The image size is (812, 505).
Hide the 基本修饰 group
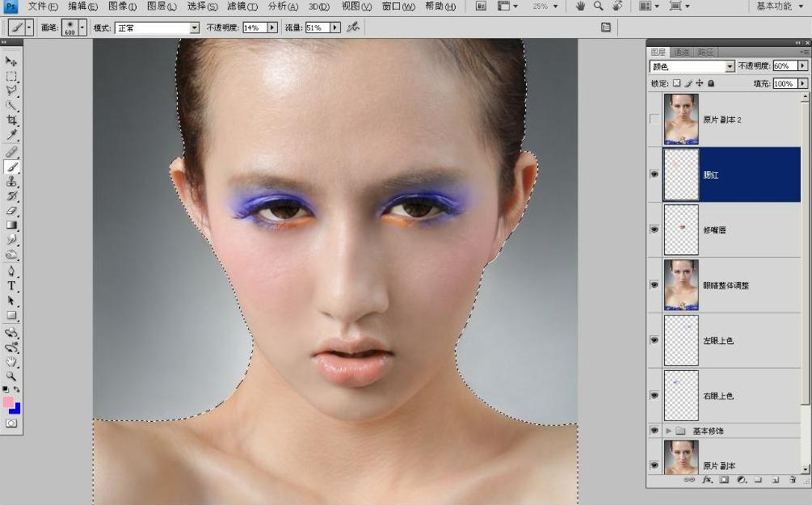(654, 431)
